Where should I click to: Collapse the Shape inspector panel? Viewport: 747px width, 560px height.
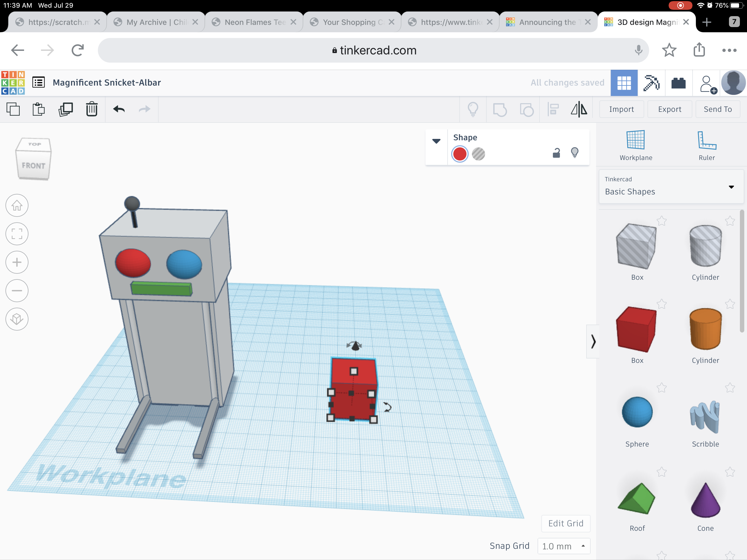tap(436, 141)
